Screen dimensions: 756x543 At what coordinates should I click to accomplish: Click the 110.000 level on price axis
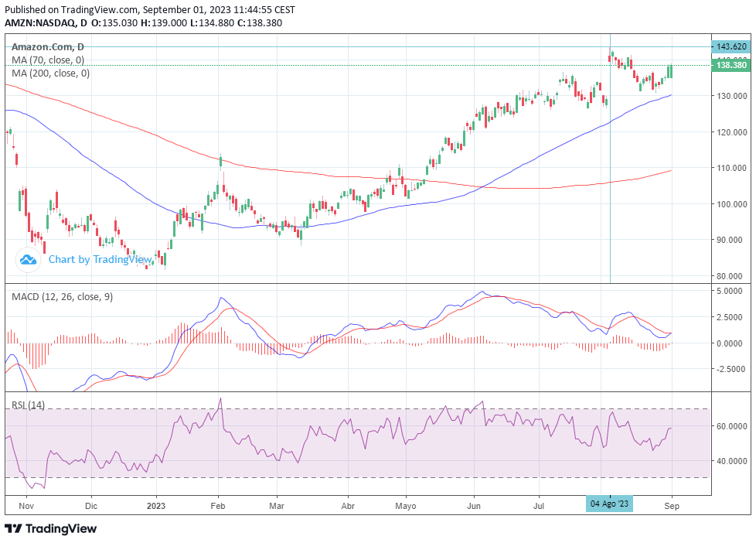(x=730, y=168)
